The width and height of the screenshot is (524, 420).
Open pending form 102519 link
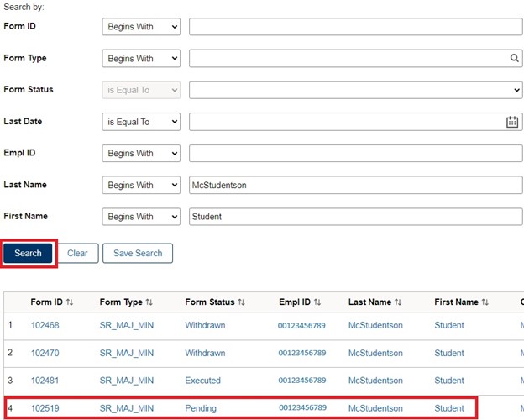click(45, 408)
